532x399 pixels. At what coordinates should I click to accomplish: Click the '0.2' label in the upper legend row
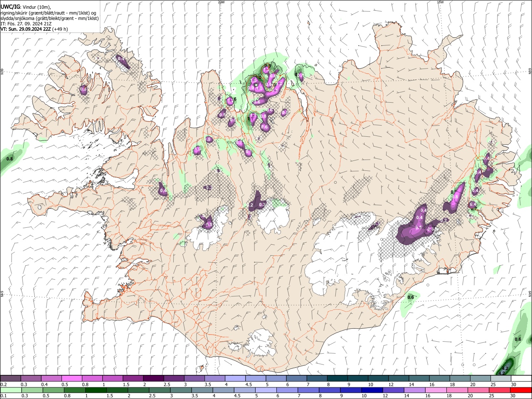[x=3, y=384]
